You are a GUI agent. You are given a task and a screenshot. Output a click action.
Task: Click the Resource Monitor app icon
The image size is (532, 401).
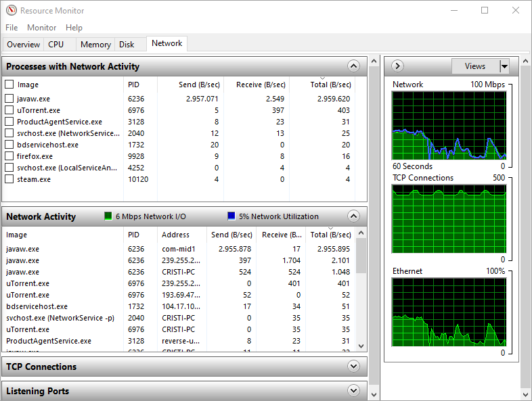[12, 10]
